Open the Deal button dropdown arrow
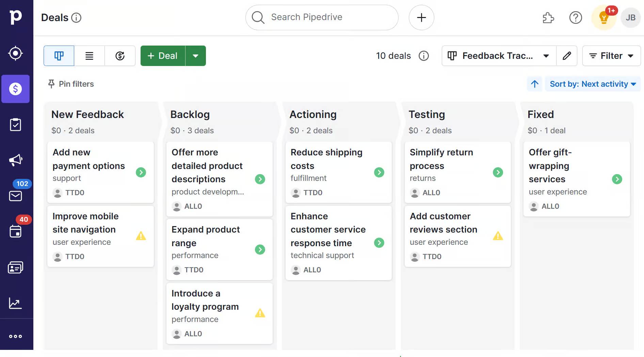 [x=196, y=56]
